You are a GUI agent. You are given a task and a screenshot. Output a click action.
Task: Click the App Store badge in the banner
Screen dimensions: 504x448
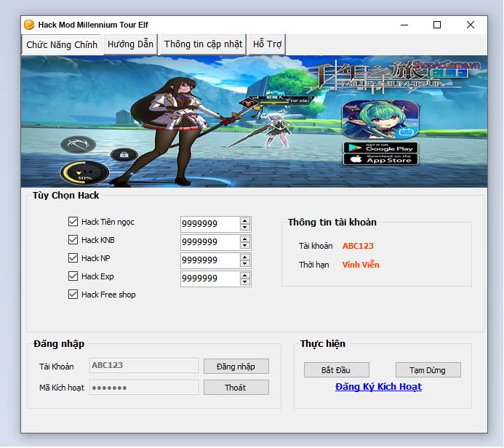pos(381,159)
